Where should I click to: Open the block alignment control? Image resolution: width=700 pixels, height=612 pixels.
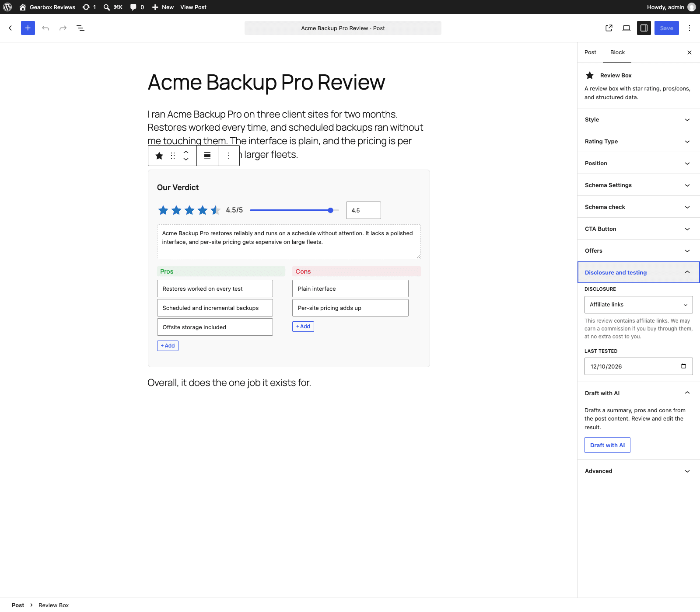pos(207,156)
